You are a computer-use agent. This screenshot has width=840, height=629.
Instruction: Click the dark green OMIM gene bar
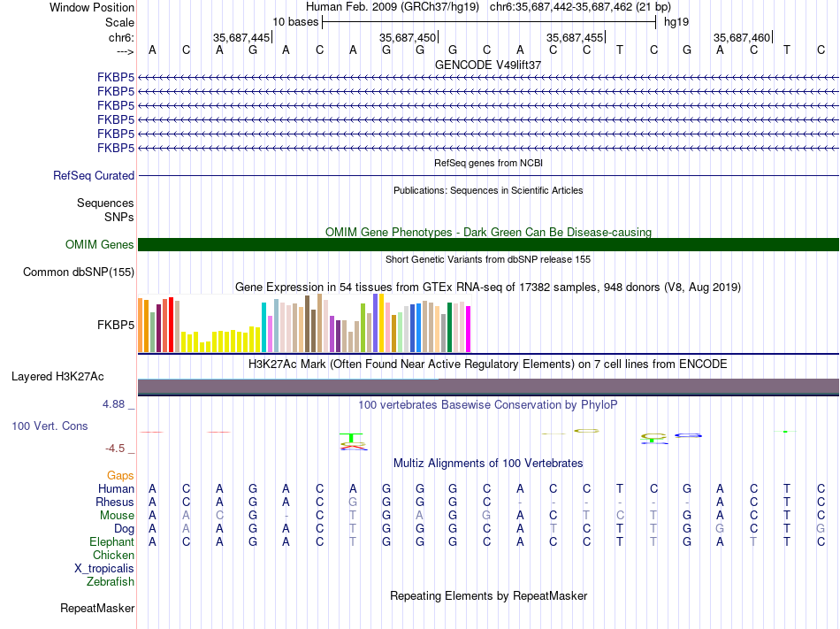(488, 245)
